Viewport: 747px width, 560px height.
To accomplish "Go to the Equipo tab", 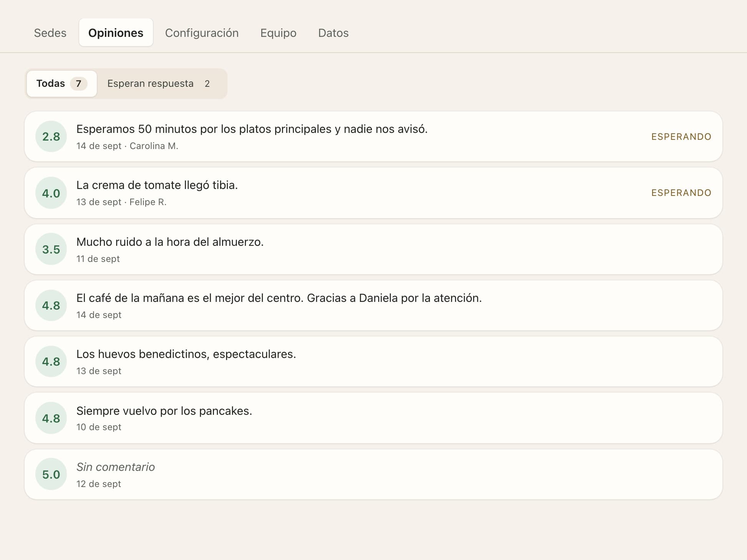I will pos(278,33).
